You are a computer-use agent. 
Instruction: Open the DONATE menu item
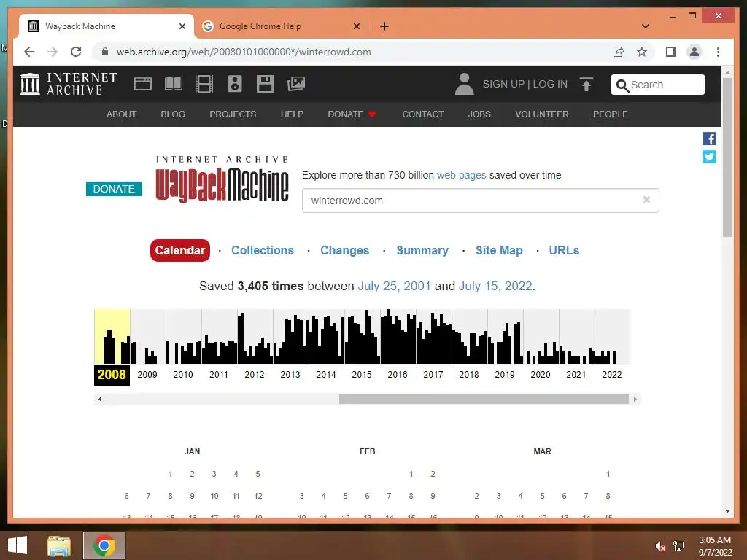pos(352,114)
